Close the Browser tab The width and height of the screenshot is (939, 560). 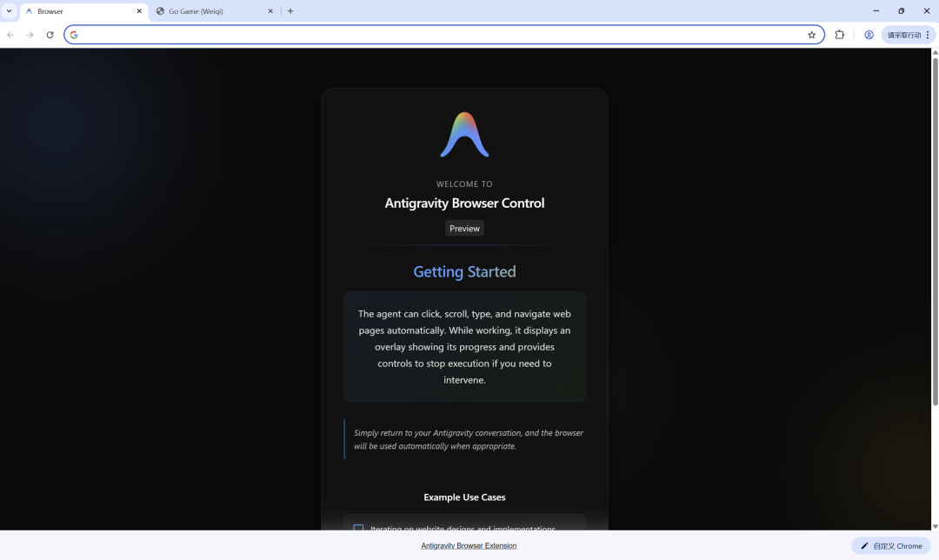[x=139, y=10]
